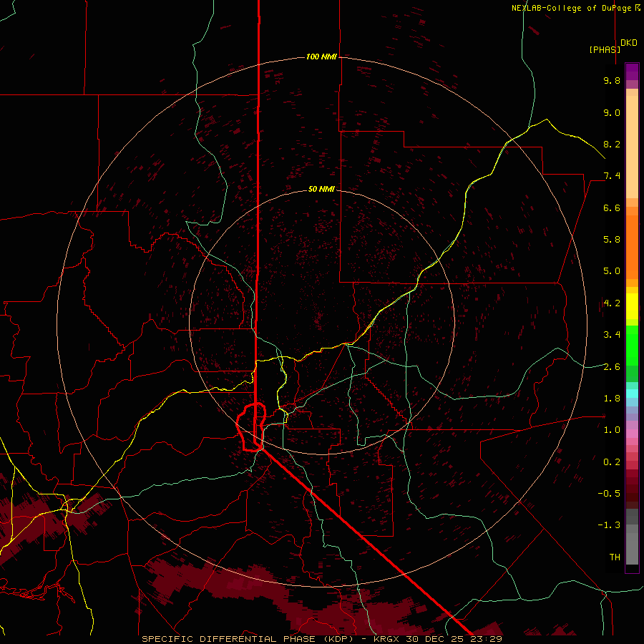
Task: Click the 100 NMI range ring label
Action: (321, 57)
